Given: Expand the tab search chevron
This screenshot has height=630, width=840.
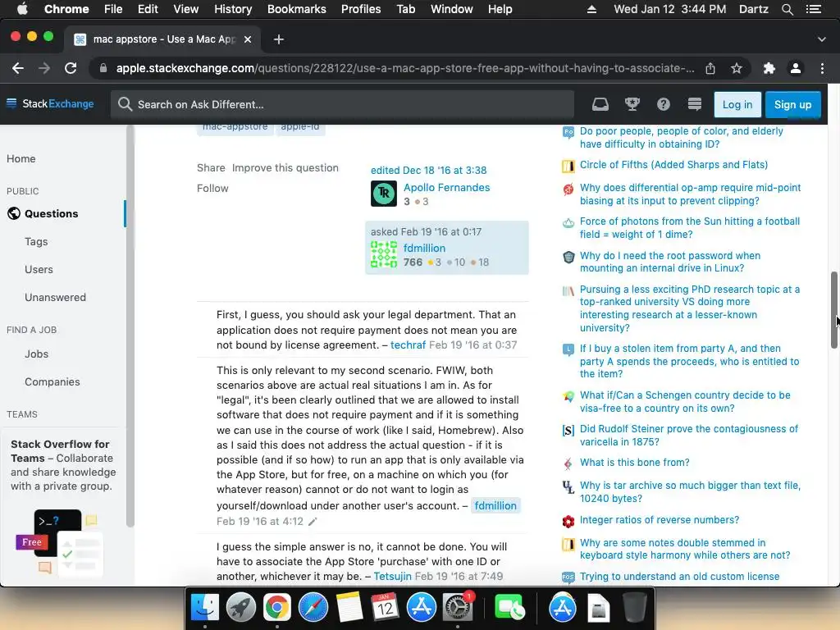Looking at the screenshot, I should tap(822, 39).
